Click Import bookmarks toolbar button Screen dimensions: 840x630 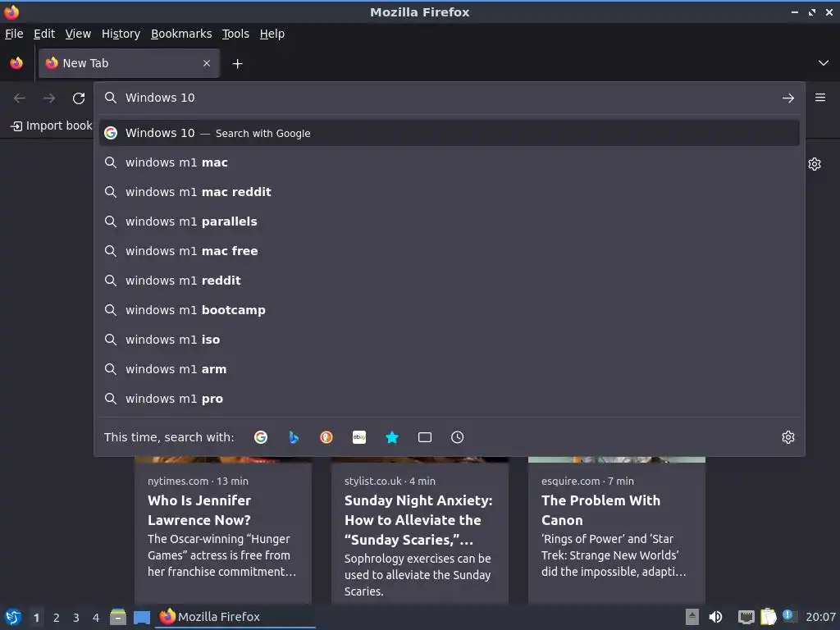tap(52, 126)
